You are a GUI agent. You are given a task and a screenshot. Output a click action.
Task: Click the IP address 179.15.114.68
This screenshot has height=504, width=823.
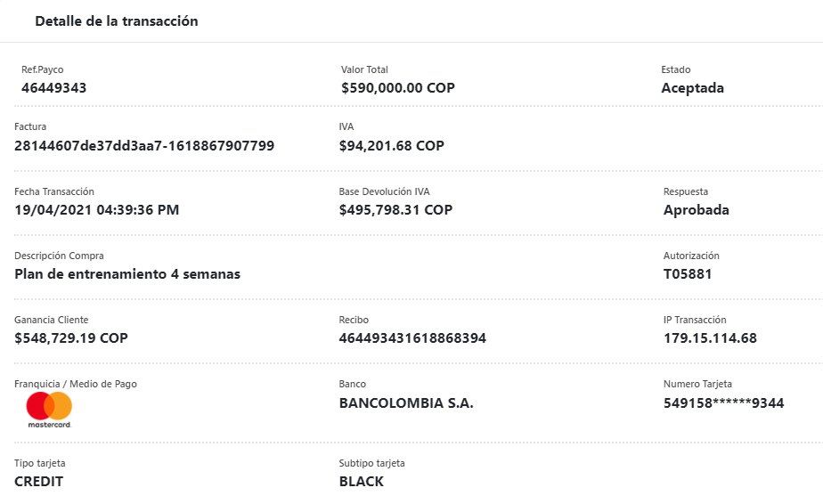710,338
